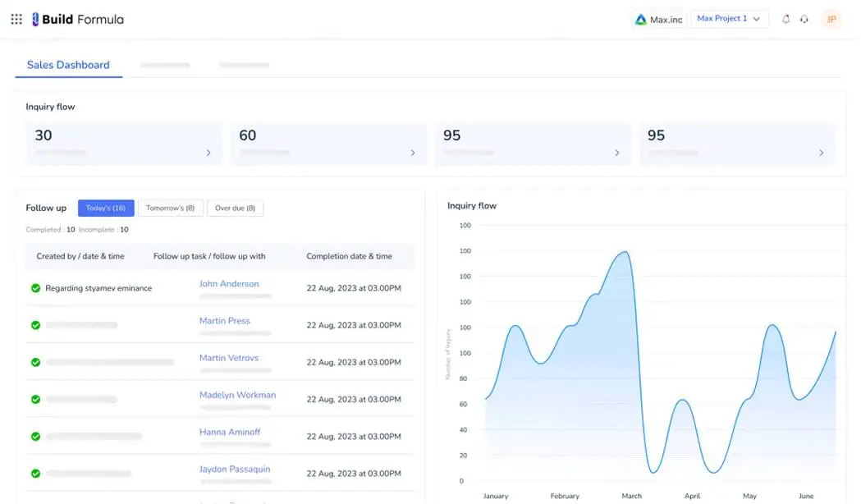Toggle the green check for Regarding styamev eminance
The image size is (861, 504).
coord(35,288)
